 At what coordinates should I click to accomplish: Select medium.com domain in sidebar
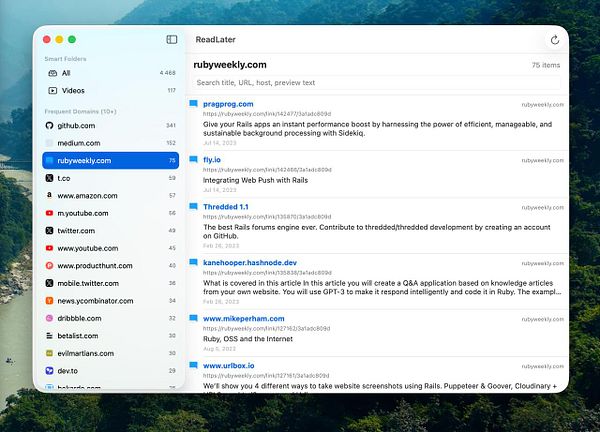point(111,143)
